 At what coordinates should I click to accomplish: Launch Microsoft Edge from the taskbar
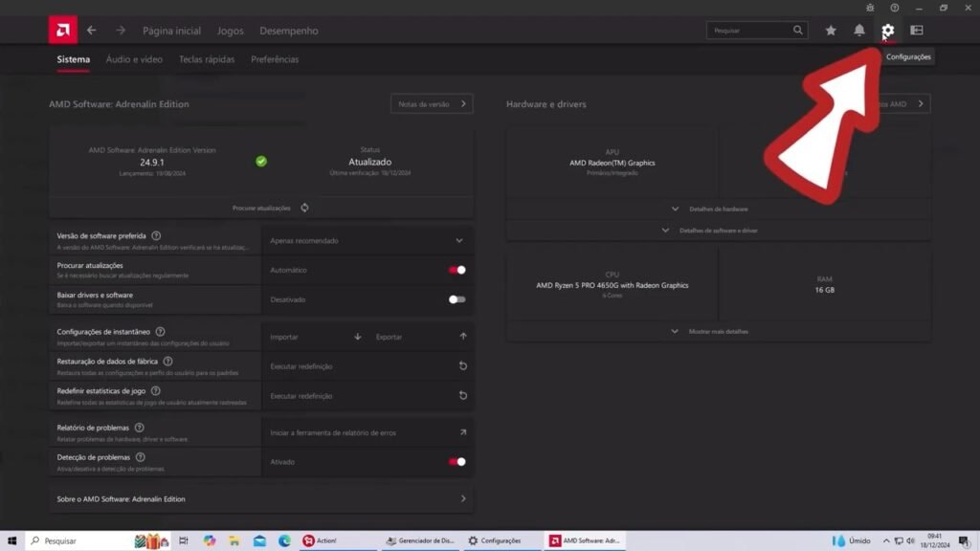point(284,540)
